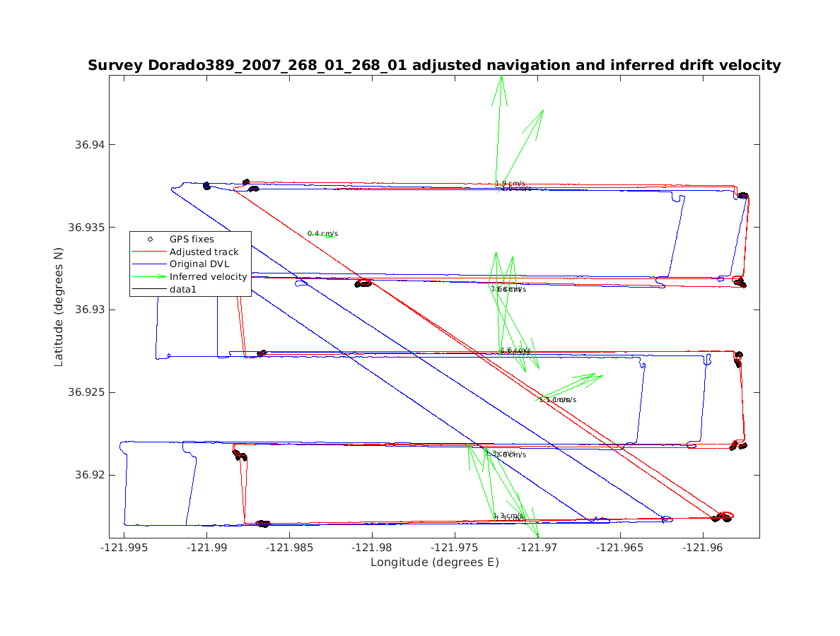Image resolution: width=840 pixels, height=636 pixels.
Task: Click the -121.995 longitude tick label
Action: [124, 548]
